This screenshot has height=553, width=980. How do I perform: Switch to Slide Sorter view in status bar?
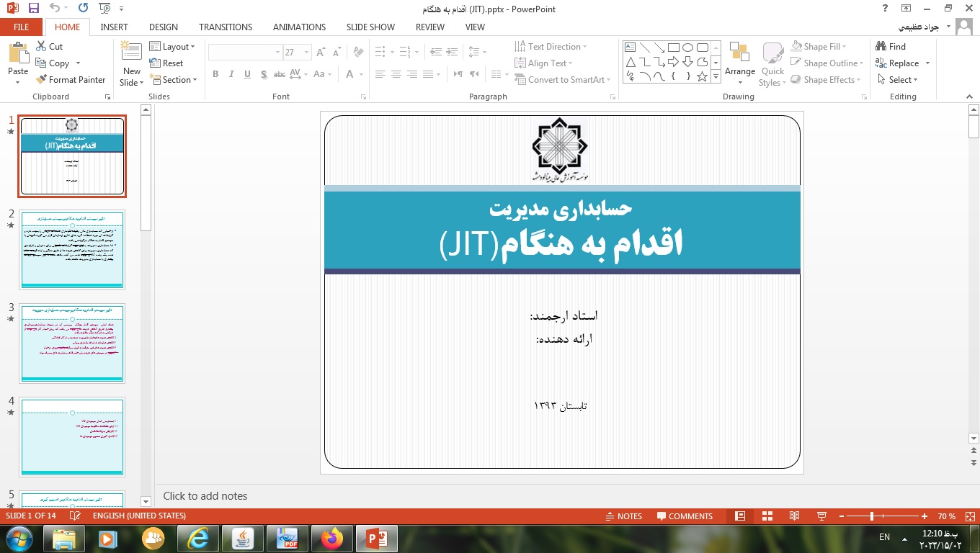(767, 516)
